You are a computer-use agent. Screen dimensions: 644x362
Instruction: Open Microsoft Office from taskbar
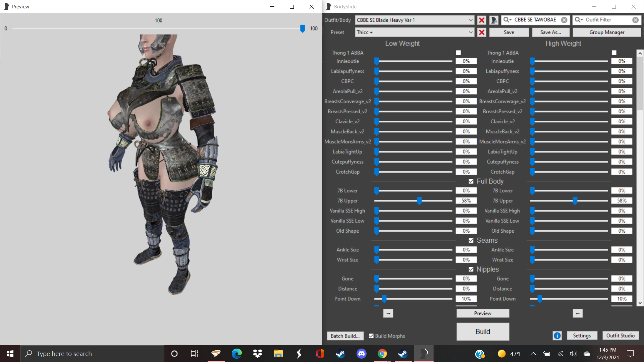pyautogui.click(x=320, y=354)
